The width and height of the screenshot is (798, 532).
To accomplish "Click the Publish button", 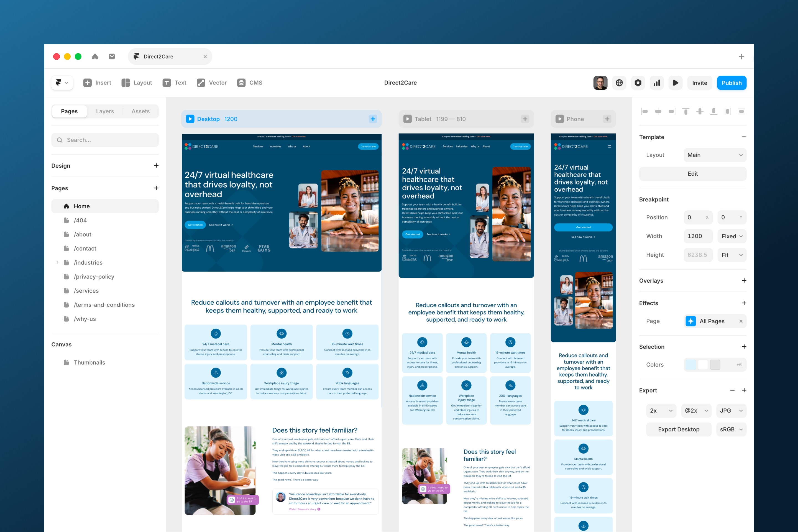I will click(x=731, y=83).
